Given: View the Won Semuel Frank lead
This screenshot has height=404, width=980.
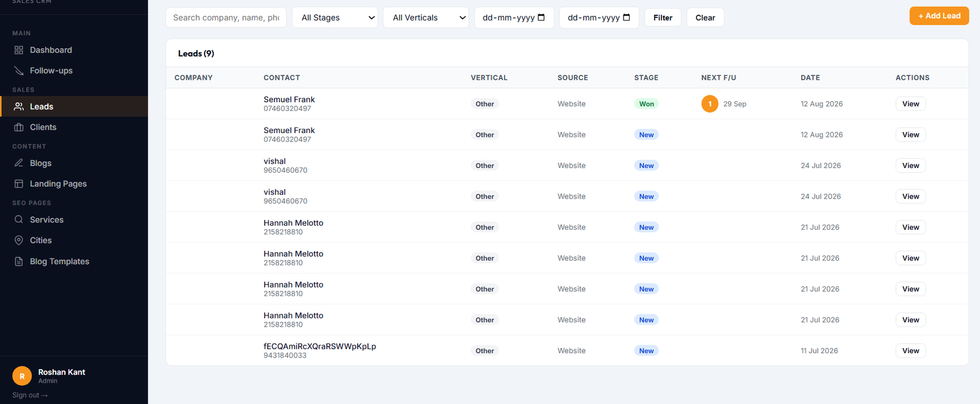Looking at the screenshot, I should click(910, 104).
